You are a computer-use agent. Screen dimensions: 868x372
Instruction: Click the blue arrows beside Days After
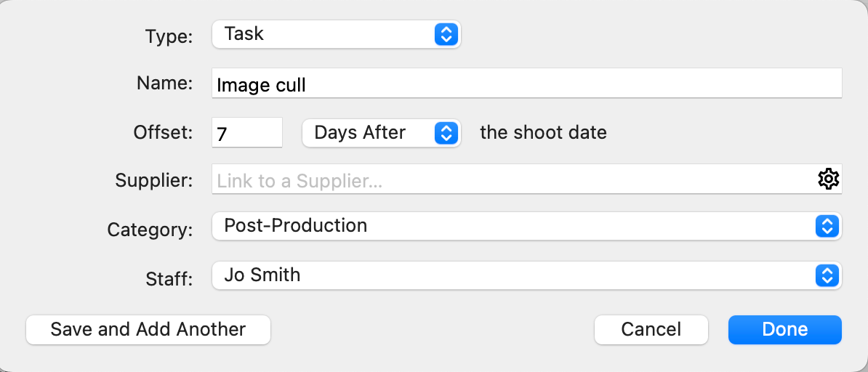pos(446,133)
